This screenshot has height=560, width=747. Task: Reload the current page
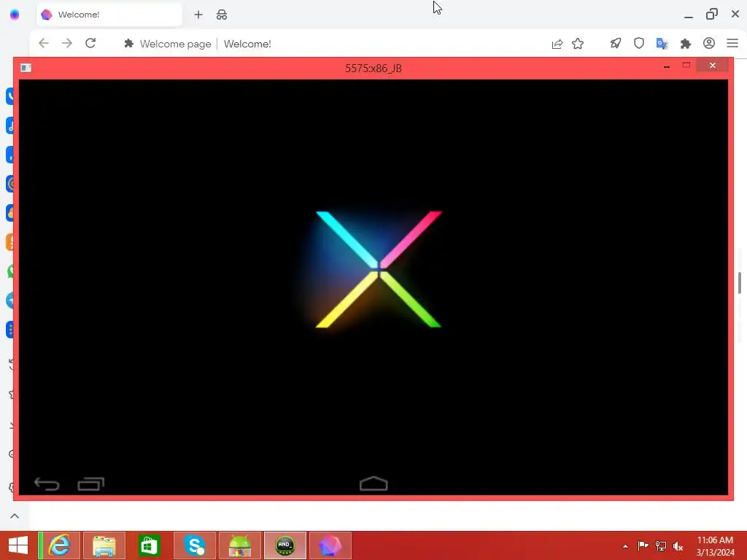[90, 43]
